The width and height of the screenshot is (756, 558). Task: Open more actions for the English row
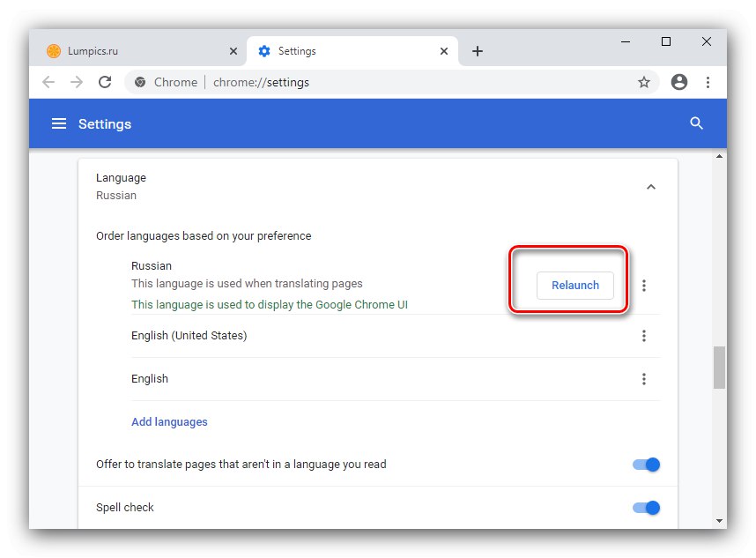tap(644, 379)
